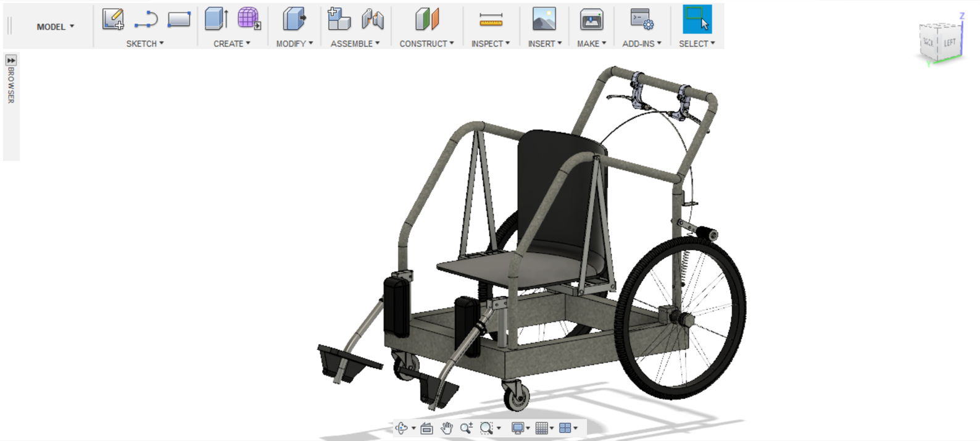Click the 3D Print make icon
Screen dimensions: 980x441
coord(591,20)
